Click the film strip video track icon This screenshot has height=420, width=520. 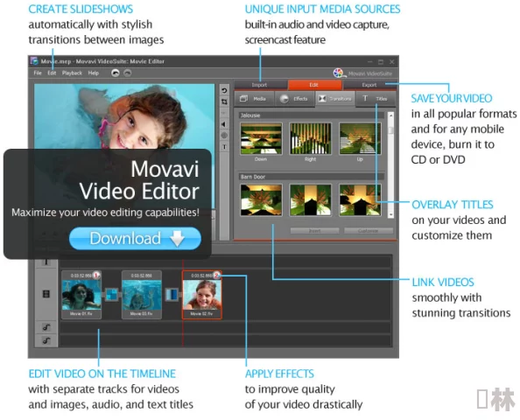46,294
